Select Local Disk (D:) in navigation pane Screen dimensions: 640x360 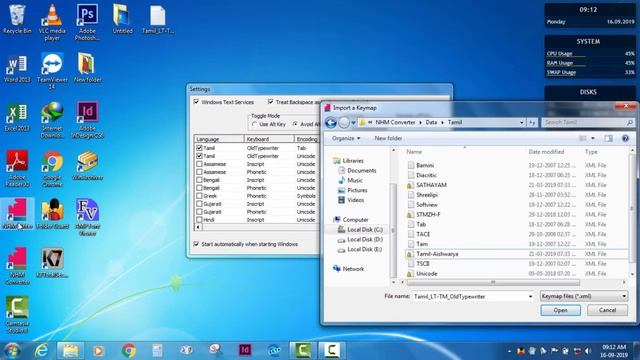(x=364, y=240)
